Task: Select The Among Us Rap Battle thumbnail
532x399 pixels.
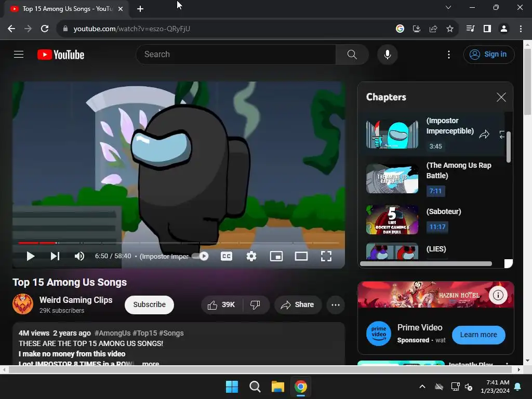Action: (392, 179)
